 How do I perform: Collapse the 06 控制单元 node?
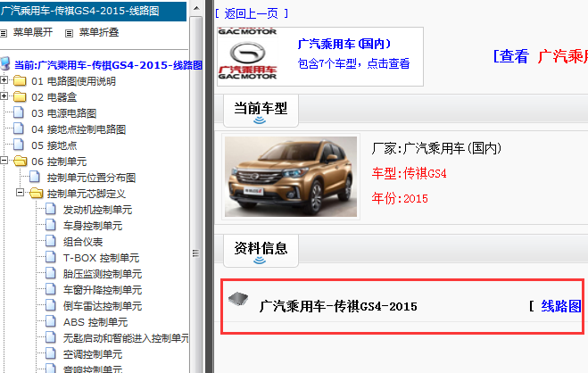coord(4,161)
